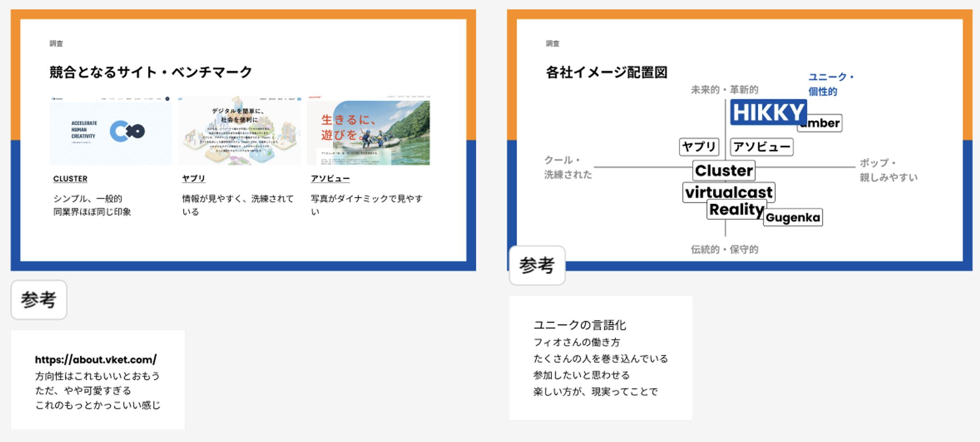Click the 伝統的・保守的 axis label
The width and height of the screenshot is (980, 442).
click(x=725, y=249)
